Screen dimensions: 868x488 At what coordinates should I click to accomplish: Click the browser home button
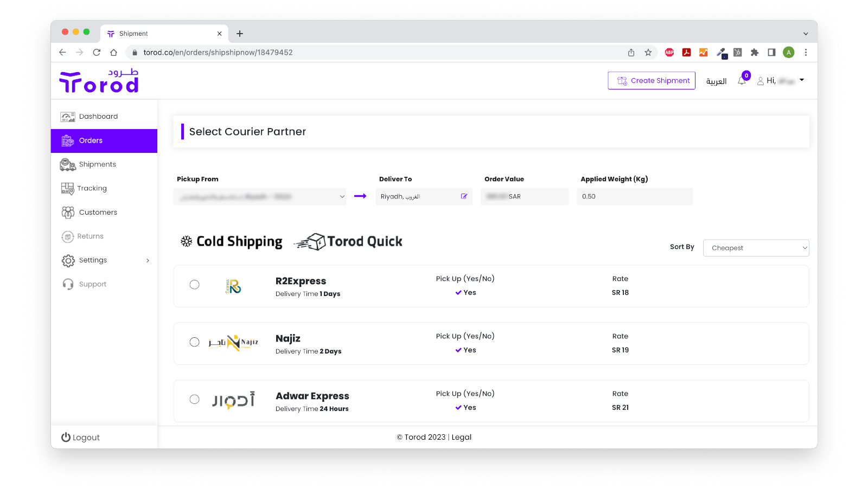click(x=113, y=52)
